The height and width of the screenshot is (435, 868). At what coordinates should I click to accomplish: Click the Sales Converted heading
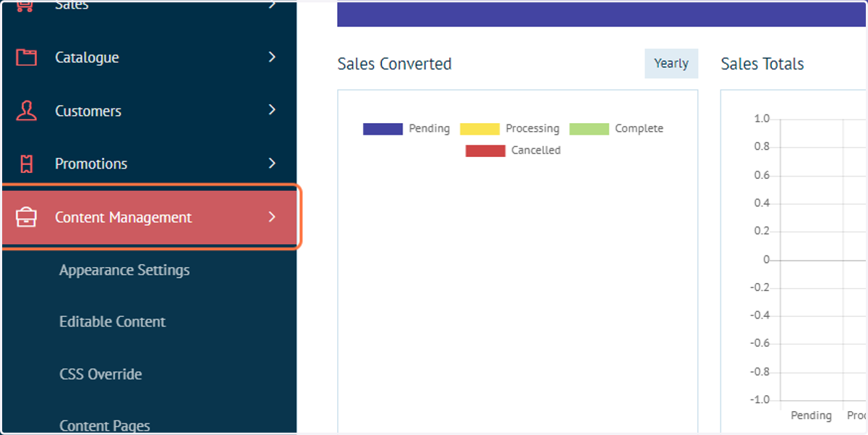pyautogui.click(x=394, y=64)
